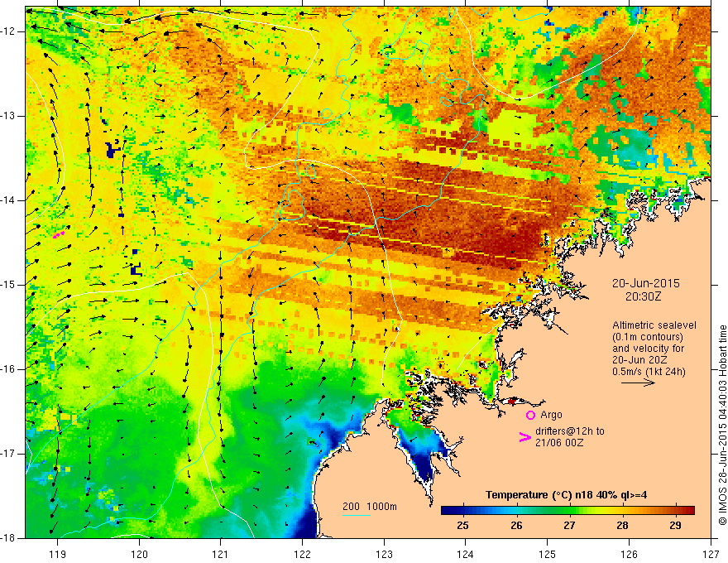Click the color bar tick label '26'
The width and height of the screenshot is (728, 563).
click(516, 526)
